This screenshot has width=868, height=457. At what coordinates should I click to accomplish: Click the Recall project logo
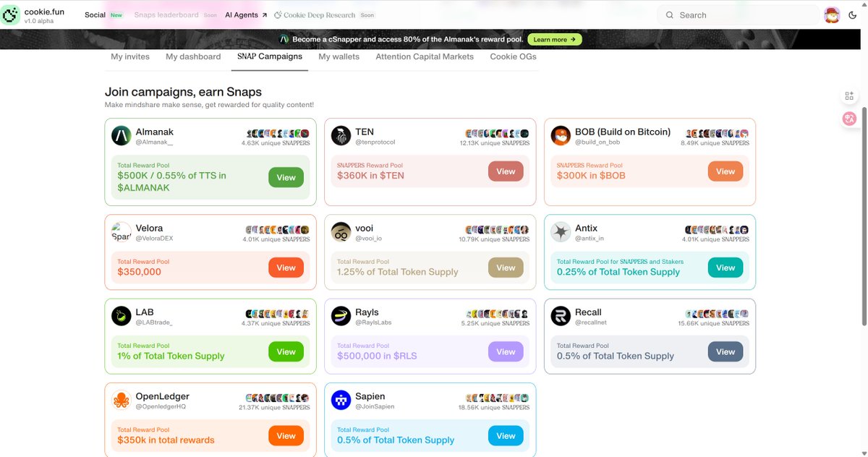pos(561,316)
